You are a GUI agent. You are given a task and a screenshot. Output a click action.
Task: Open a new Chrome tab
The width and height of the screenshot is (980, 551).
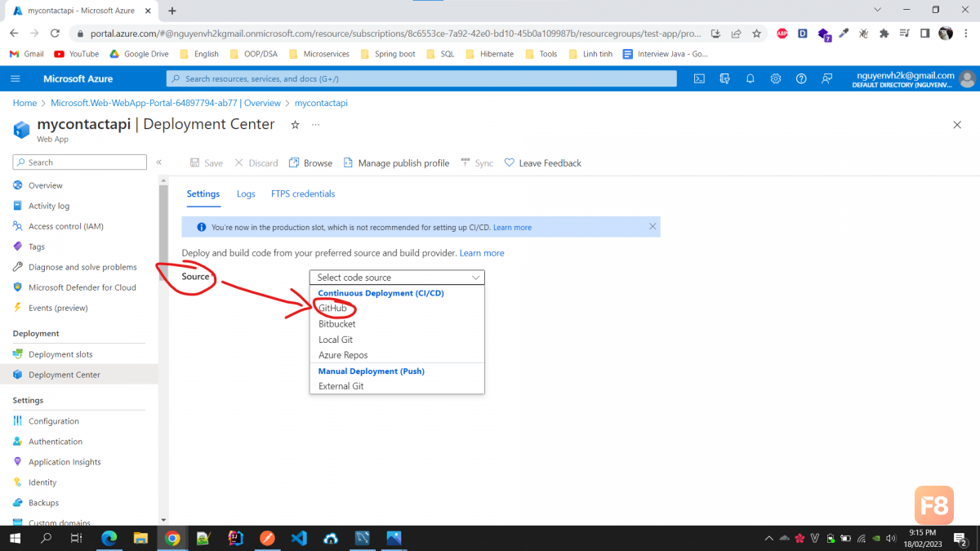tap(172, 11)
